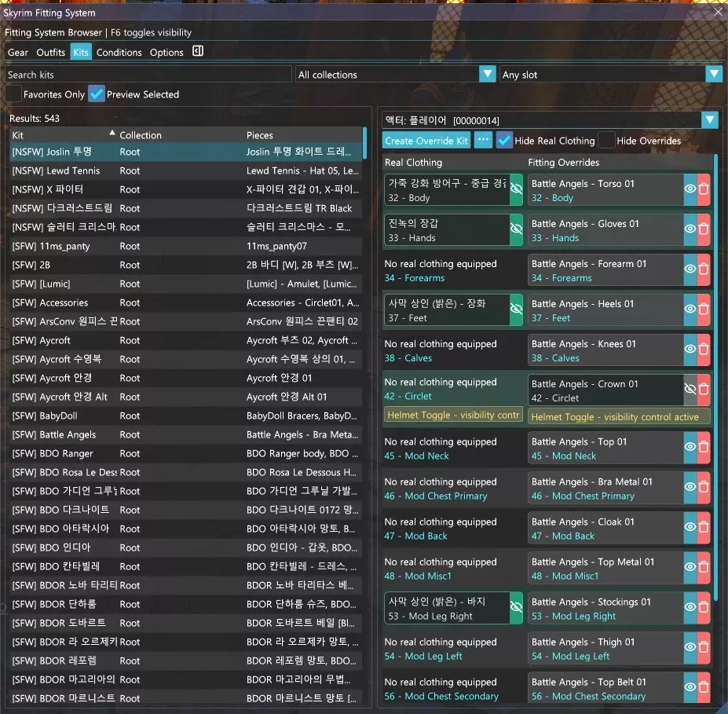The image size is (728, 714).
Task: Click the Helmet Toggle - visibility control active banner
Action: (x=619, y=416)
